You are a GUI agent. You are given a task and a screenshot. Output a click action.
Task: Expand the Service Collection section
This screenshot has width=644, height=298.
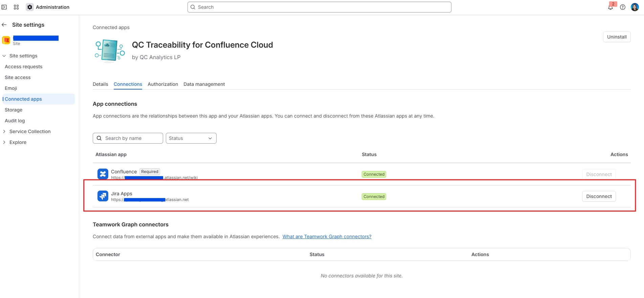coord(4,131)
